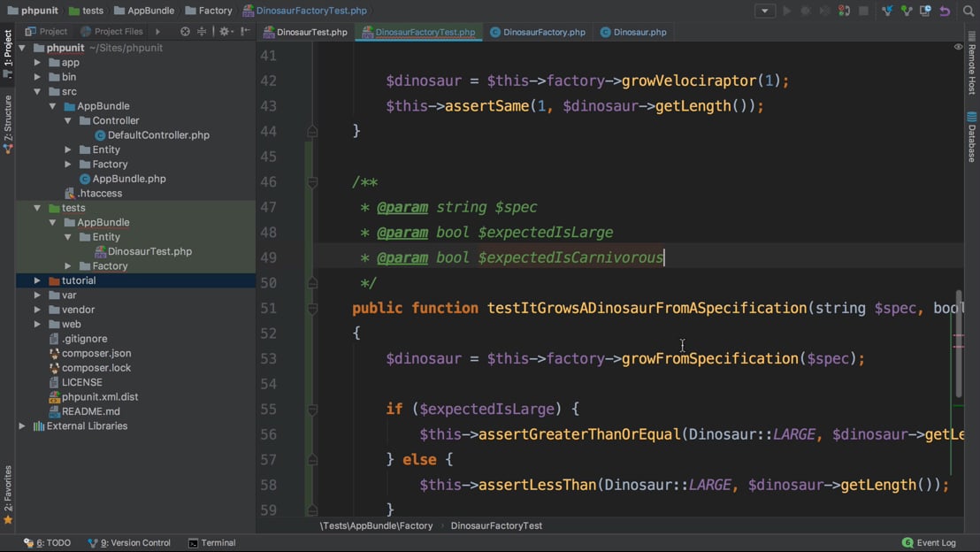Image resolution: width=980 pixels, height=552 pixels.
Task: Click the editor vertical scrollbar thumb
Action: coord(959,343)
